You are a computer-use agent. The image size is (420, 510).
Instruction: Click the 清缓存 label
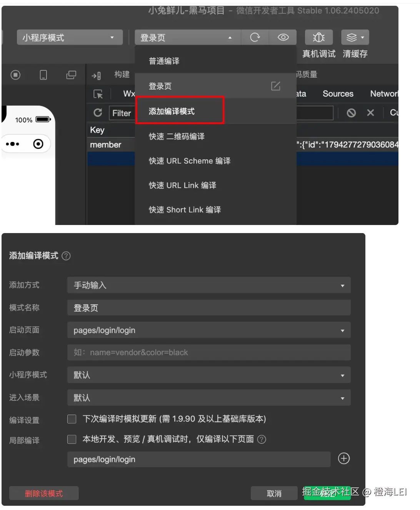[355, 54]
